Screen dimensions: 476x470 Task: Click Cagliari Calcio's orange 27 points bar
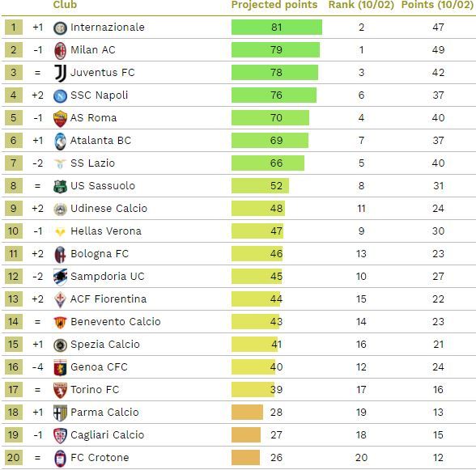click(246, 434)
